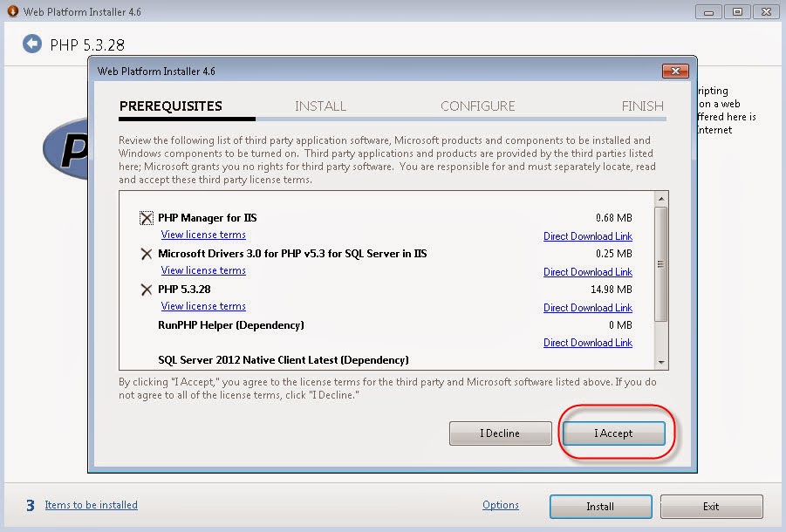Click the I Accept button
This screenshot has height=532, width=786.
tap(614, 433)
